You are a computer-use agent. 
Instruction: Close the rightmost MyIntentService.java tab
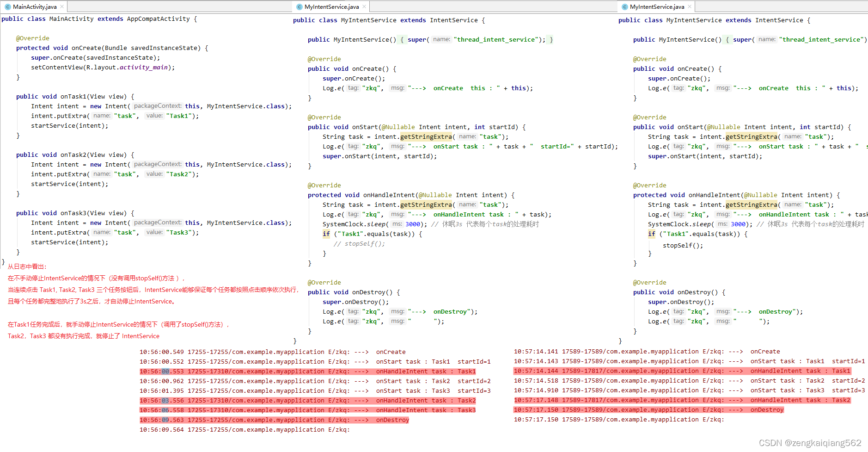pyautogui.click(x=690, y=7)
